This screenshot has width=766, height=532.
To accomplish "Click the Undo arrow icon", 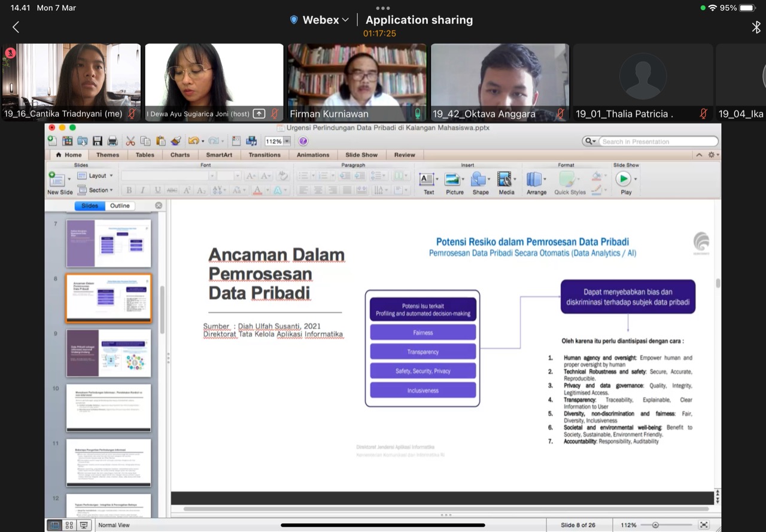I will coord(193,141).
